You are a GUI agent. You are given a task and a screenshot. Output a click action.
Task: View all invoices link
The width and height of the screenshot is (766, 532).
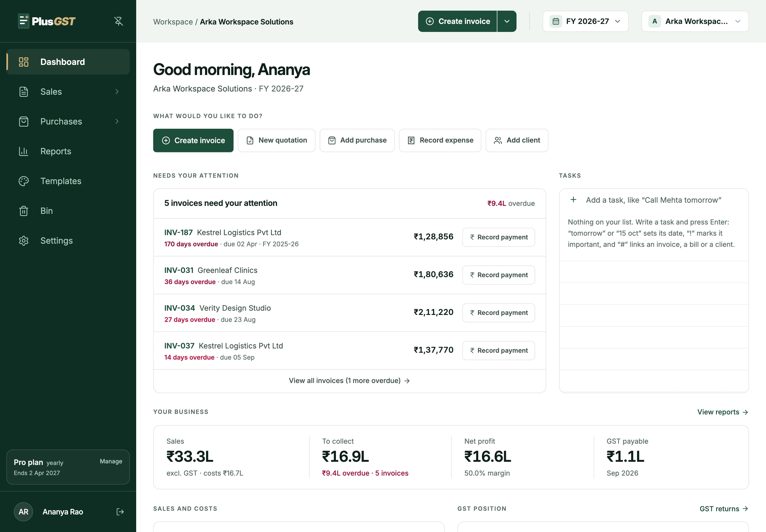pyautogui.click(x=349, y=381)
